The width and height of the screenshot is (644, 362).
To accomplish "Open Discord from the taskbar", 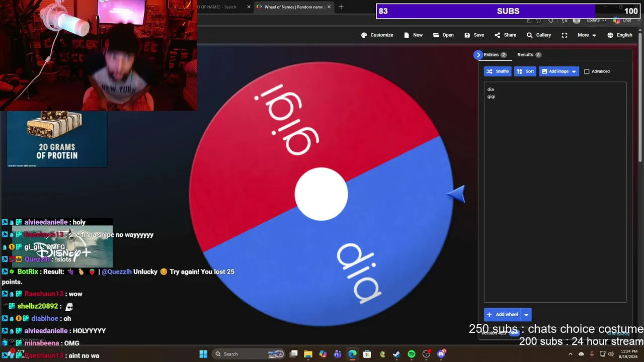I will point(441,354).
